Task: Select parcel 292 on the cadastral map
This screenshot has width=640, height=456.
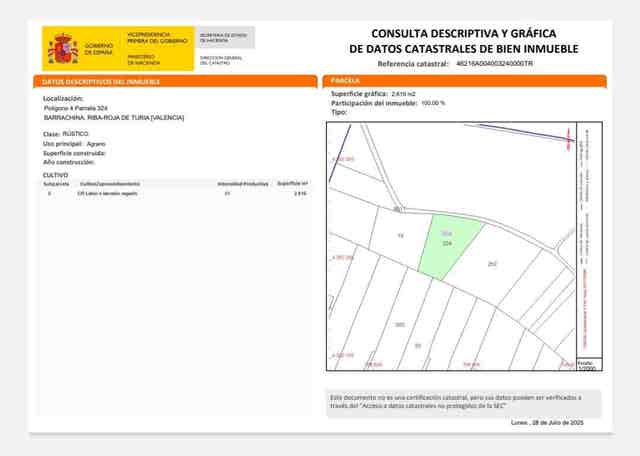Action: point(491,264)
